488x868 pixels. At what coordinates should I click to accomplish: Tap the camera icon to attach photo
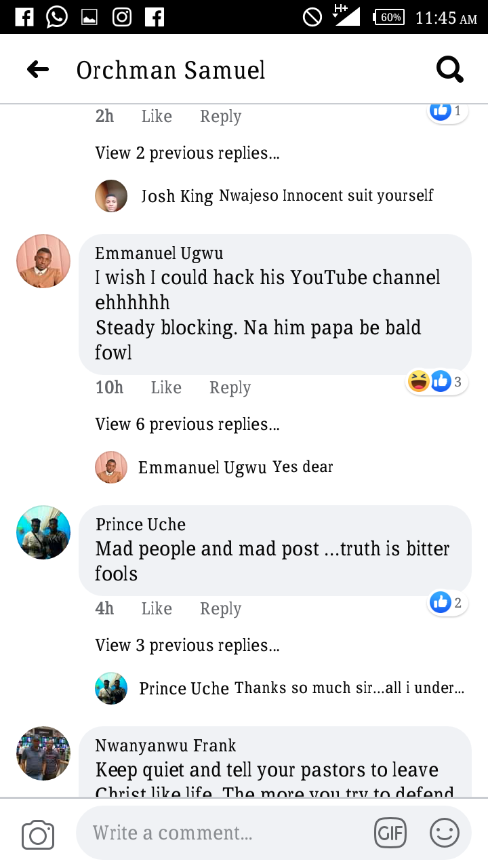38,834
